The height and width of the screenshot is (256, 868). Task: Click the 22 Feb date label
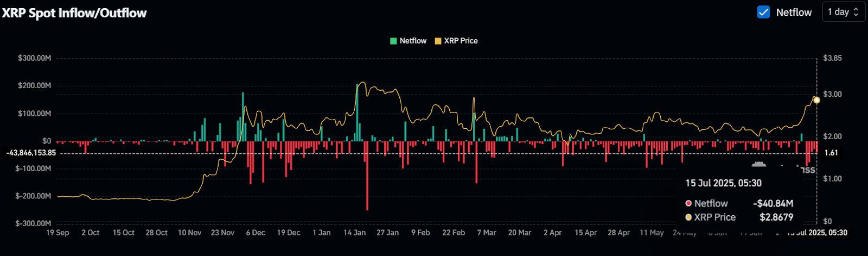coord(454,233)
